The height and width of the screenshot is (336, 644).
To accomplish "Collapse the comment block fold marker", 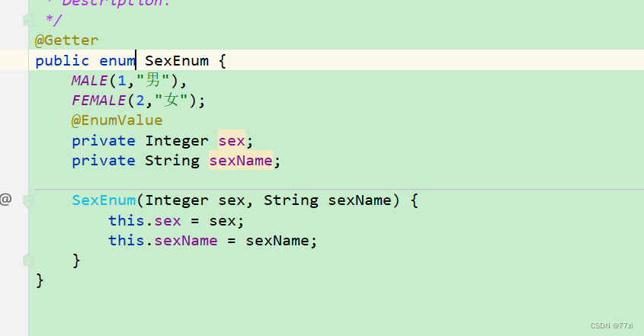I will (28, 19).
